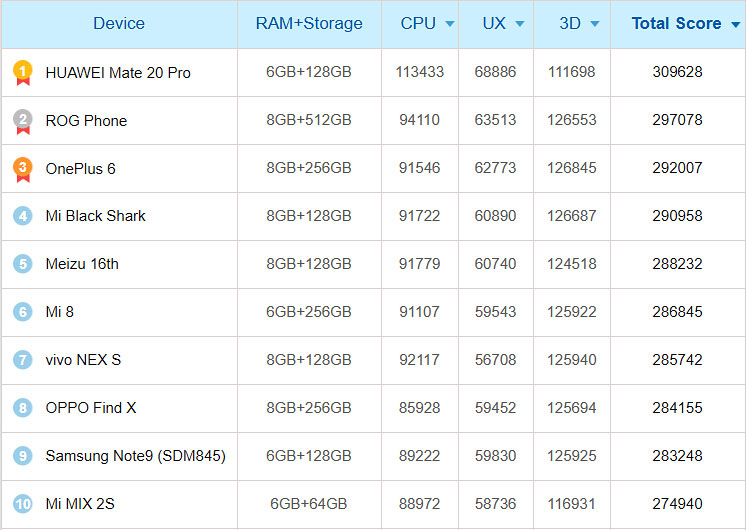Image resolution: width=747 pixels, height=530 pixels.
Task: Click the Device column header
Action: pyautogui.click(x=119, y=23)
